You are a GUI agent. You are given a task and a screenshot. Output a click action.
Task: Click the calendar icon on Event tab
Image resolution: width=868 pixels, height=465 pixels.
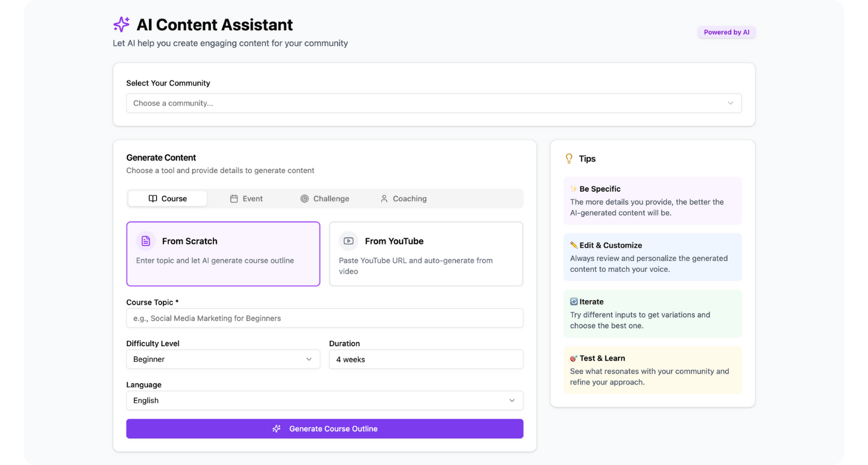234,198
